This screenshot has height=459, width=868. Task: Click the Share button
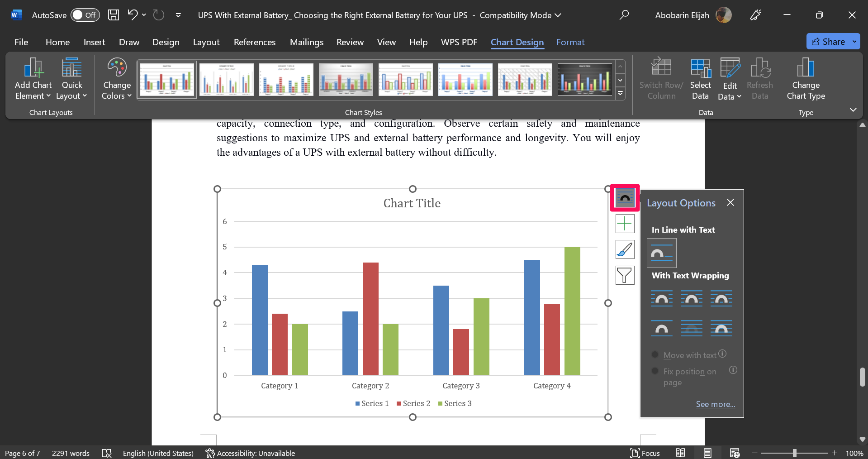(833, 41)
